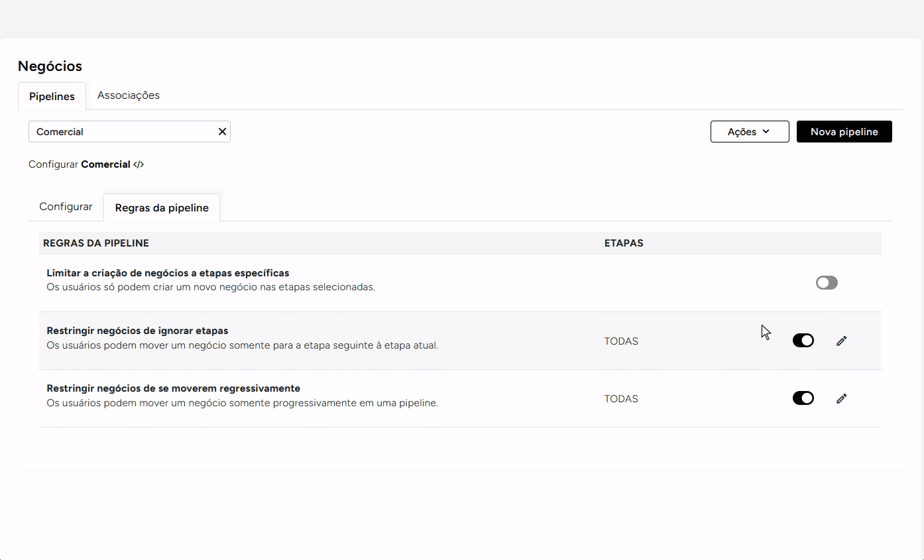Click inside the pipeline search input

click(x=119, y=131)
